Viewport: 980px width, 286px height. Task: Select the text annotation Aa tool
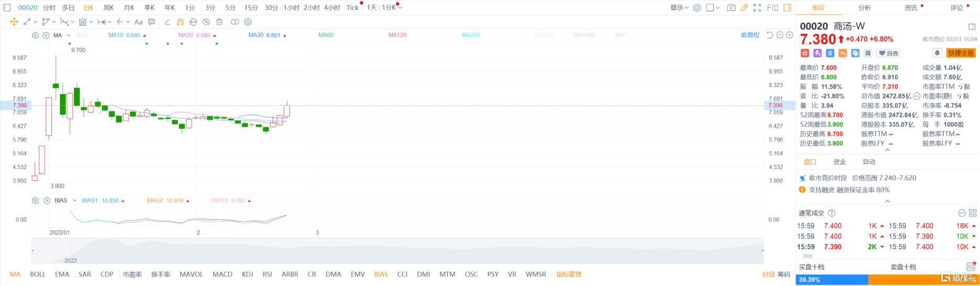click(139, 22)
